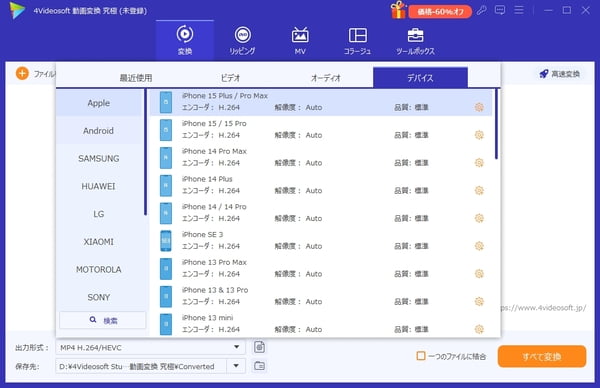
Task: Open settings gear for iPhone SE 3
Action: [479, 246]
